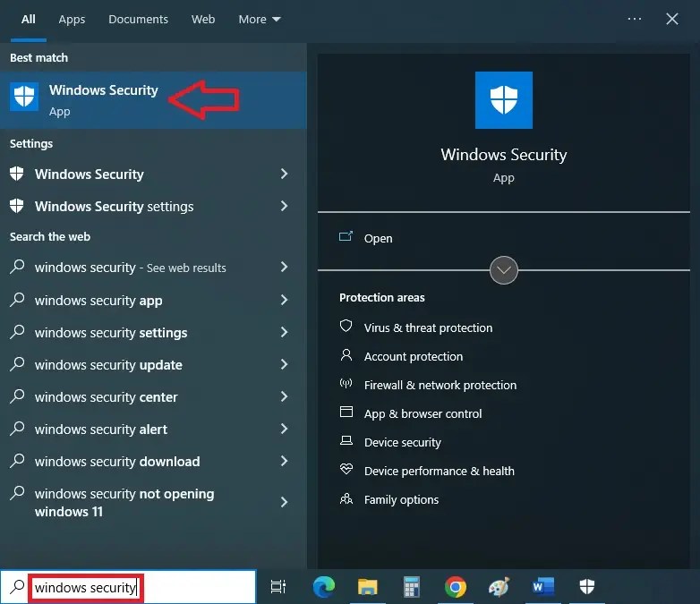
Task: Expand the Windows Security settings-result chevron
Action: coord(284,174)
